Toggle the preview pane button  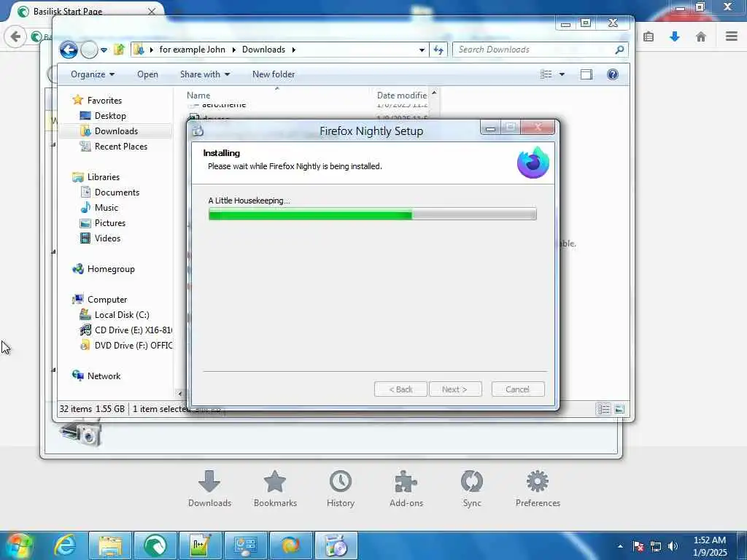(x=587, y=74)
